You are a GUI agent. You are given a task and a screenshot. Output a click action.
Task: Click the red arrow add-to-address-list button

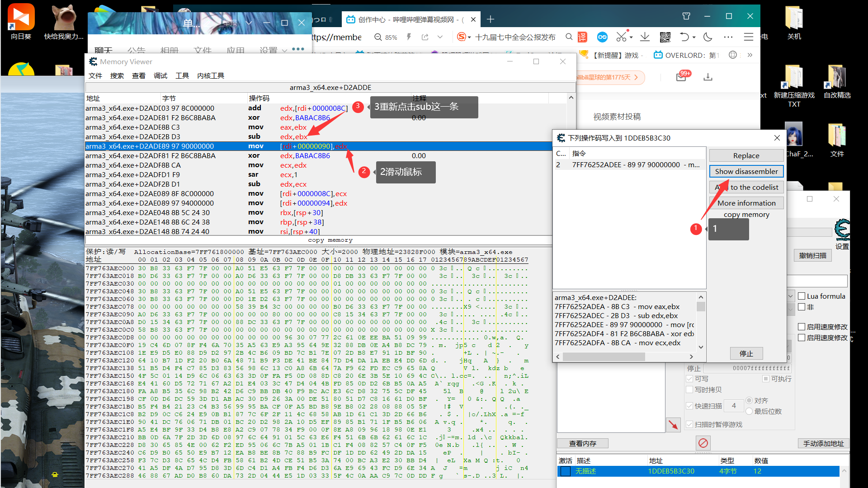tap(673, 425)
